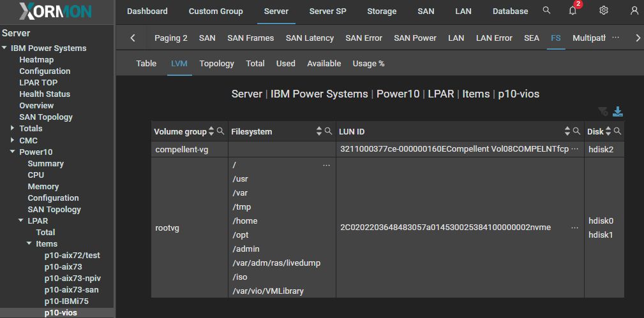Select the Total sub-tab
This screenshot has height=318, width=644.
pyautogui.click(x=255, y=64)
